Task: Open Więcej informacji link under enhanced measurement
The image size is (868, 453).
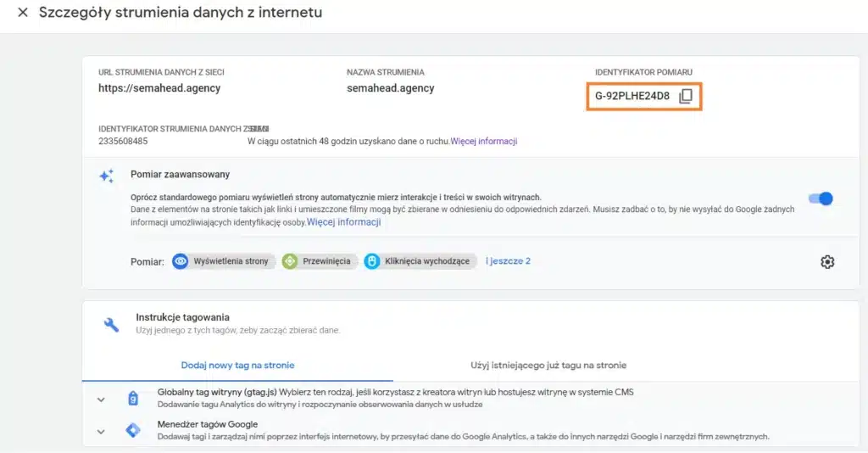Action: point(344,222)
